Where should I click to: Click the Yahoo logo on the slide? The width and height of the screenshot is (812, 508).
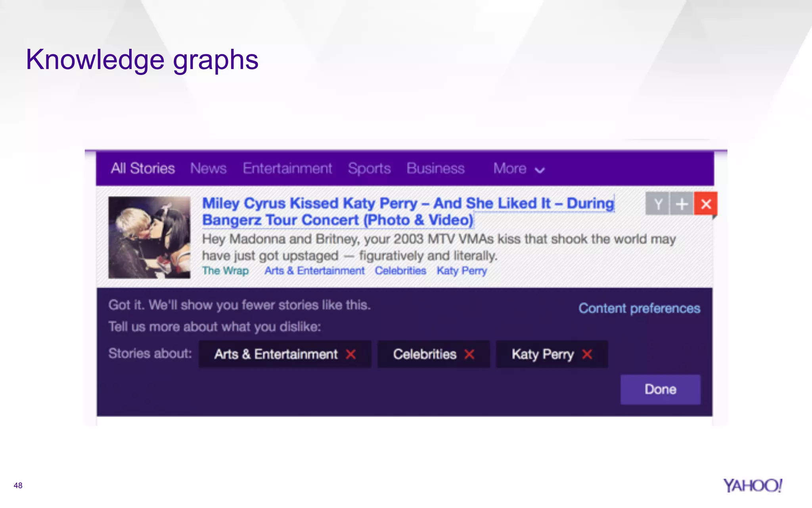click(x=753, y=485)
